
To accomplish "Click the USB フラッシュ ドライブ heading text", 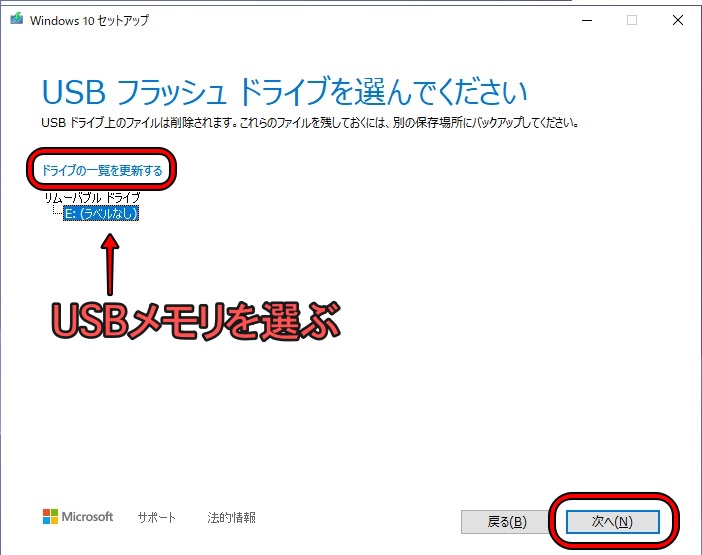I will coord(285,92).
